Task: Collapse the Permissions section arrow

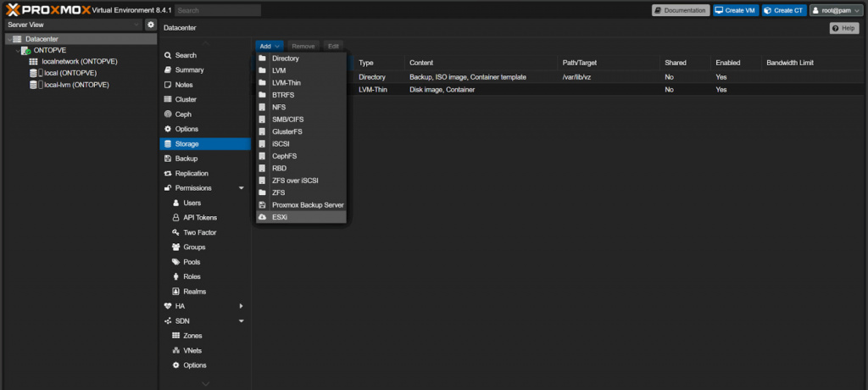Action: click(x=241, y=188)
